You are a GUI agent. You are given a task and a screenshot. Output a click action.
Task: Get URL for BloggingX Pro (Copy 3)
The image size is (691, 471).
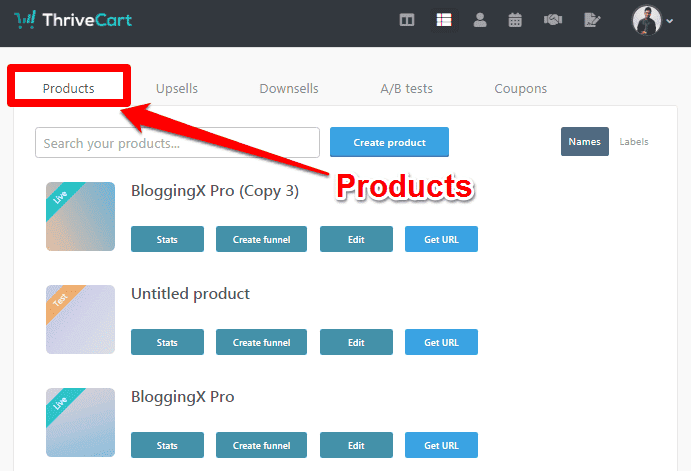(441, 239)
